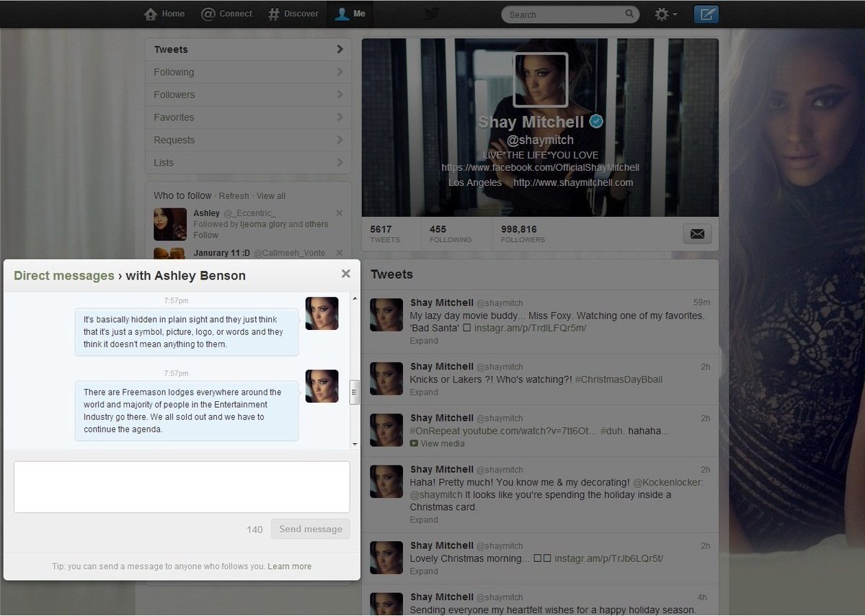Open the direct messages envelope button
The width and height of the screenshot is (865, 616).
pos(697,233)
